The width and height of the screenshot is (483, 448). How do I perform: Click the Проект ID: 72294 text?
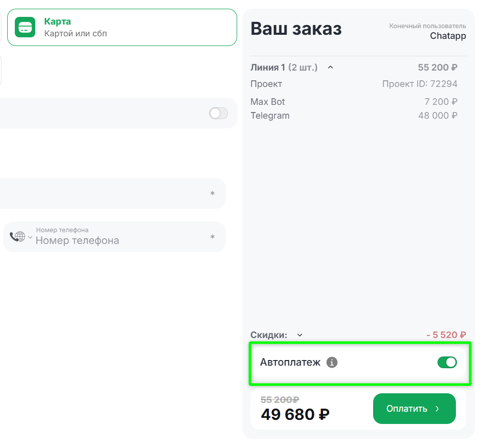[x=420, y=84]
